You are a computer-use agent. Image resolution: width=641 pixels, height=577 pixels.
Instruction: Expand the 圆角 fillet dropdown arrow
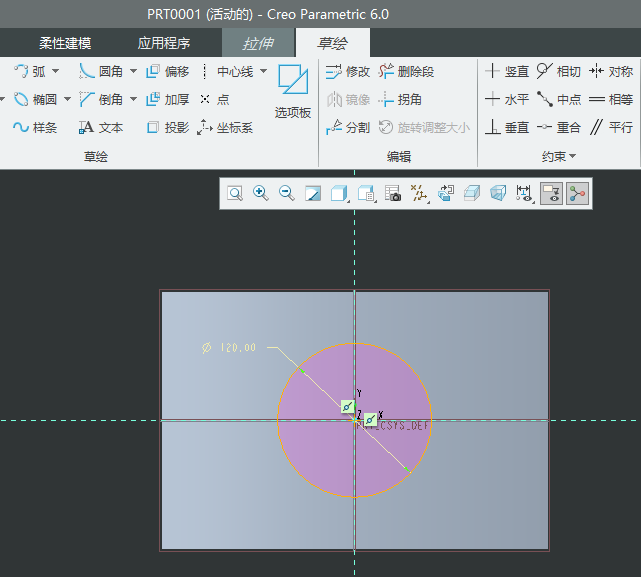(133, 71)
